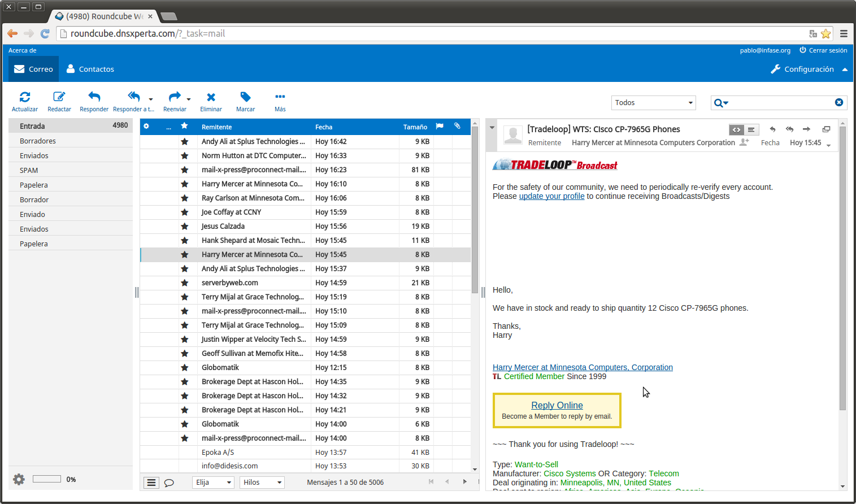Screen dimensions: 856x504
Task: Switch preview to plain text view
Action: [751, 129]
